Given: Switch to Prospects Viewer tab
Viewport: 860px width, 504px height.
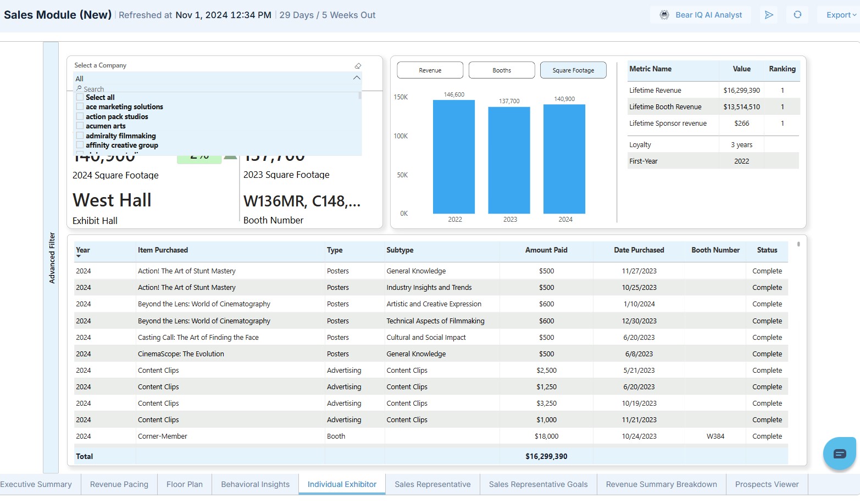Looking at the screenshot, I should [x=767, y=484].
